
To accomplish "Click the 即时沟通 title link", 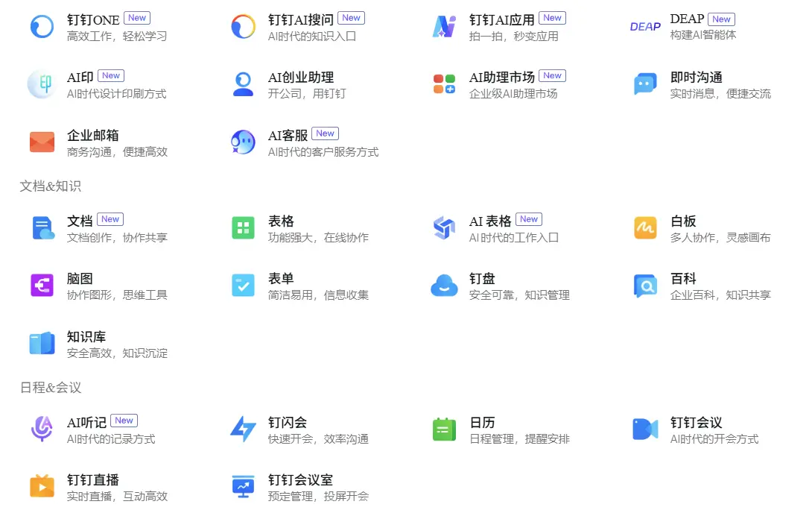I will [696, 78].
